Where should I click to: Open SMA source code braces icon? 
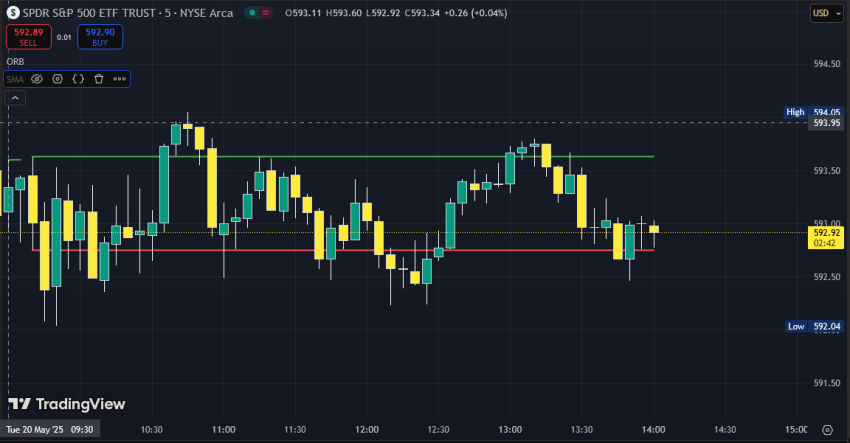[x=78, y=79]
